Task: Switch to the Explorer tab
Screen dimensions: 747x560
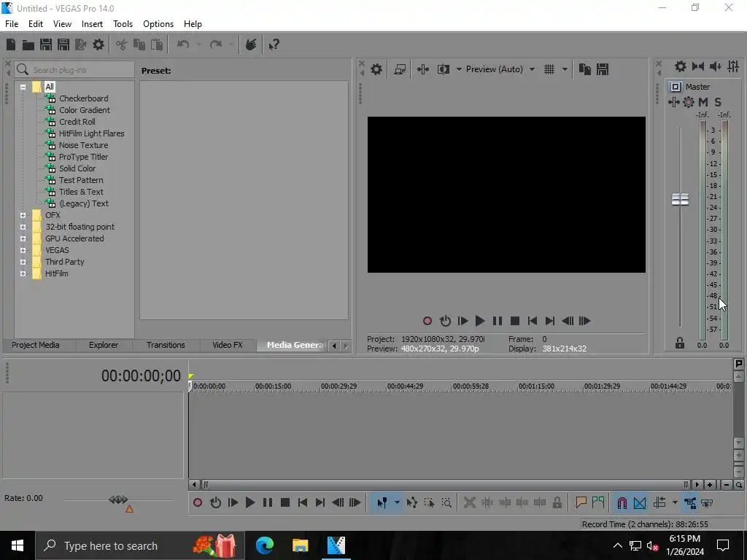Action: [x=104, y=345]
